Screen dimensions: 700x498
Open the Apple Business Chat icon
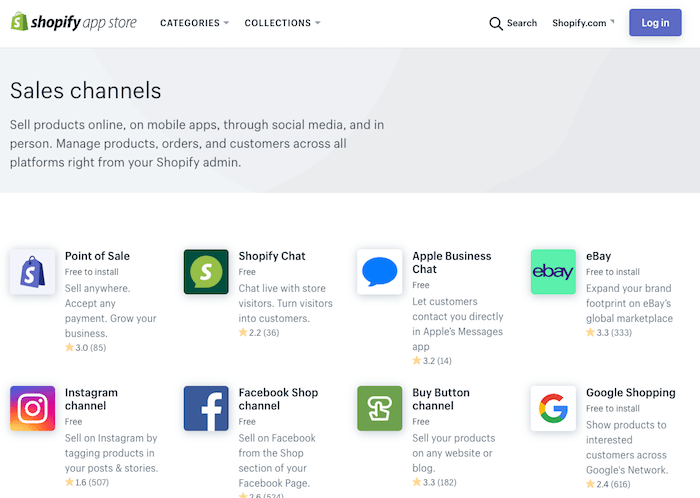(380, 272)
